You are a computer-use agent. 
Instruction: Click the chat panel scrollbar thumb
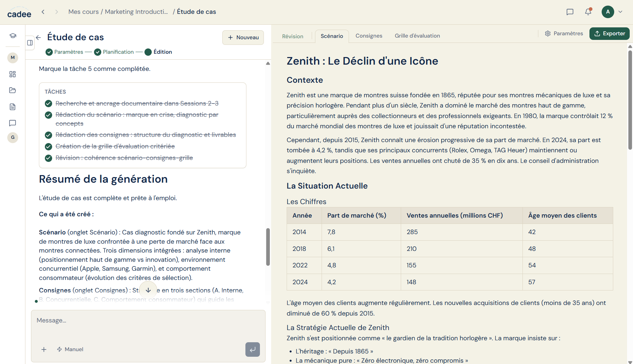click(268, 247)
